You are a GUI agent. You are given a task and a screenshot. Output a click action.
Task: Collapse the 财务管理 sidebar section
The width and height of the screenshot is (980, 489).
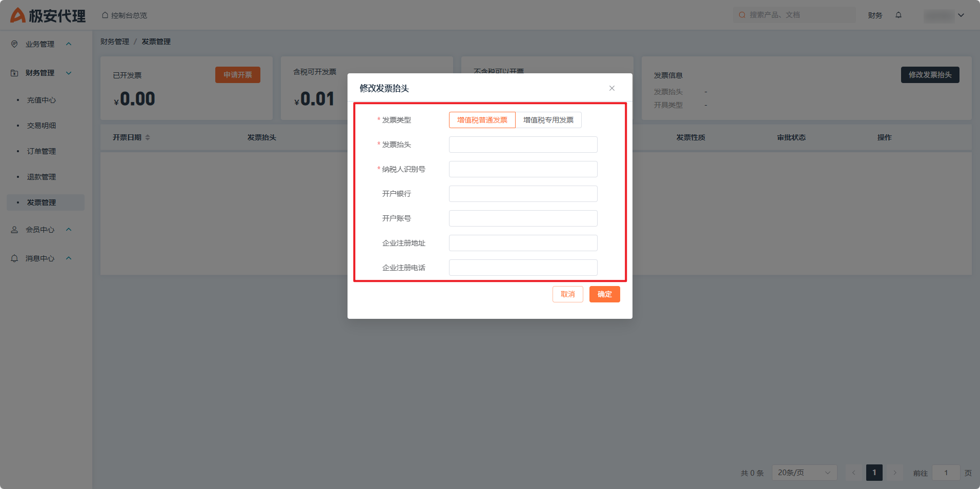click(x=69, y=73)
